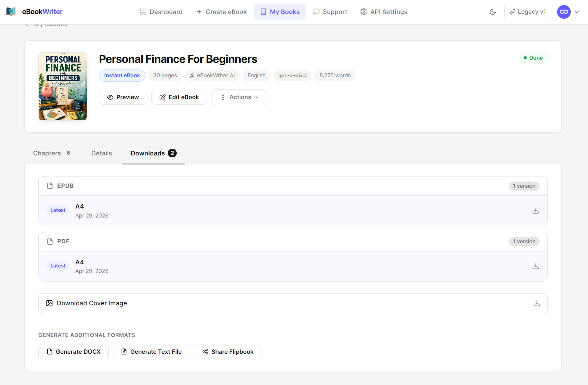
Task: Open the Create eBook page
Action: [222, 12]
